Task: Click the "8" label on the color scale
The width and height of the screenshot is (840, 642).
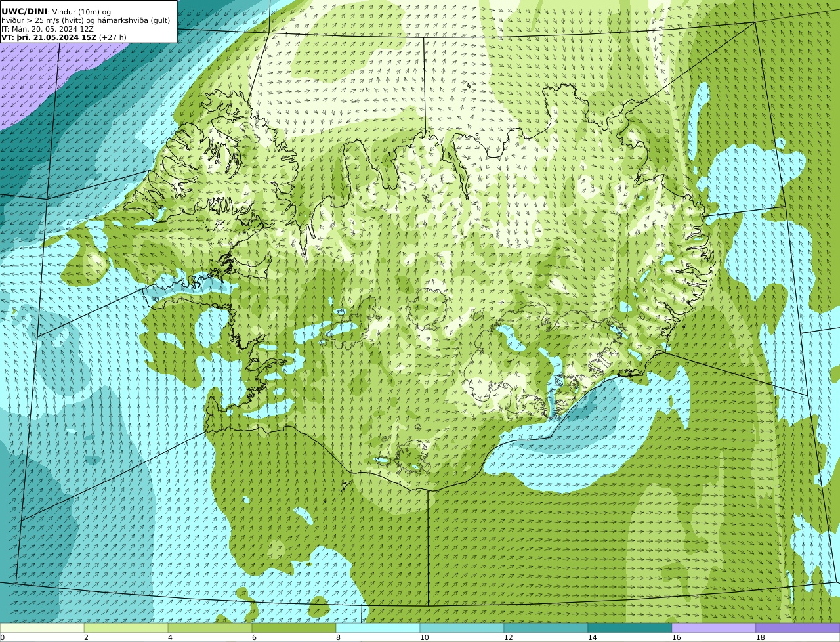Action: pos(338,637)
